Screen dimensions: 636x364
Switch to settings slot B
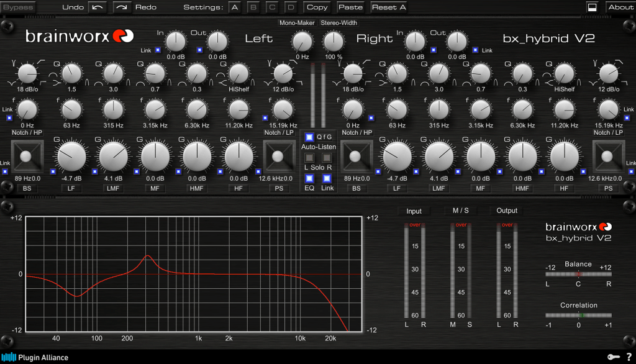(x=253, y=7)
